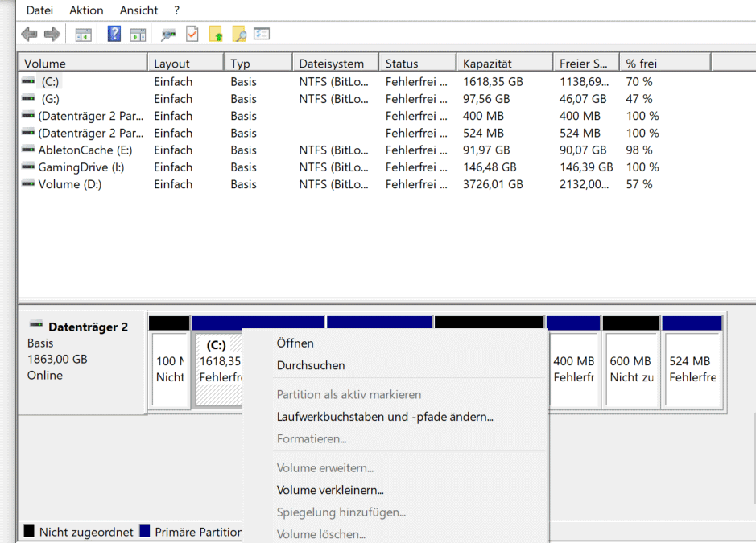Click the folder with magnifier toolbar icon
This screenshot has width=756, height=543.
coord(239,33)
